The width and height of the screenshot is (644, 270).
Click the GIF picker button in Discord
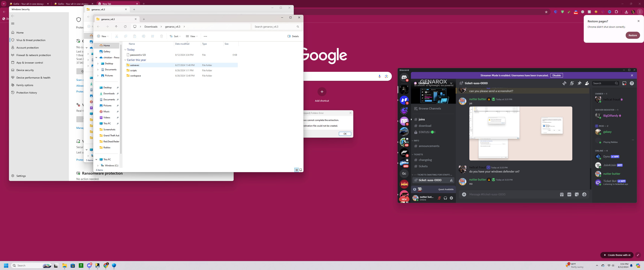(x=569, y=194)
